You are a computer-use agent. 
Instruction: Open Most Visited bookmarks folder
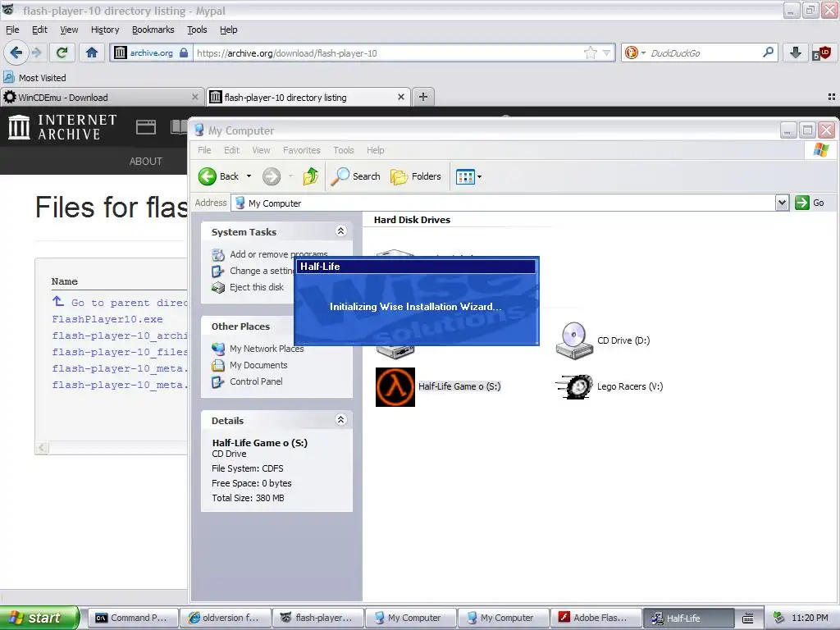click(x=34, y=78)
